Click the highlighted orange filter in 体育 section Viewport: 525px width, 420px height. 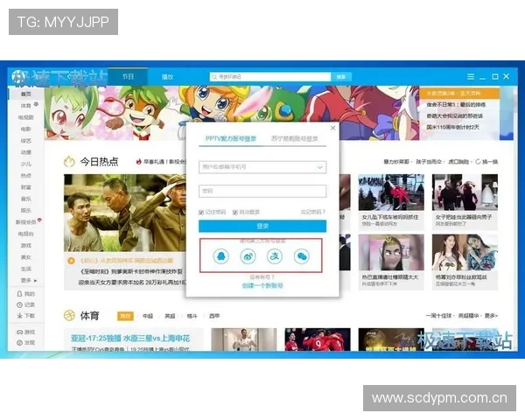pyautogui.click(x=125, y=316)
